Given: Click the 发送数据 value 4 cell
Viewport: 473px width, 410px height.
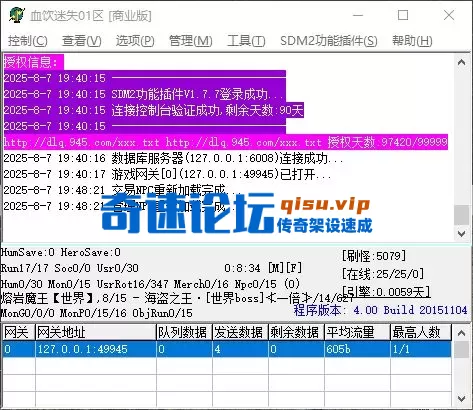Looking at the screenshot, I should [x=240, y=349].
